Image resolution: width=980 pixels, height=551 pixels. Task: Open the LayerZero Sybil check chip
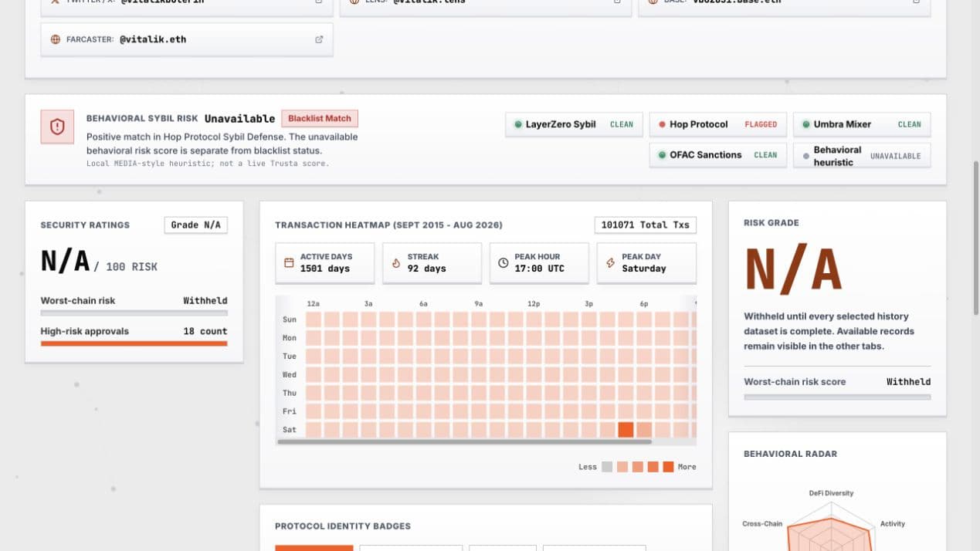tap(574, 124)
